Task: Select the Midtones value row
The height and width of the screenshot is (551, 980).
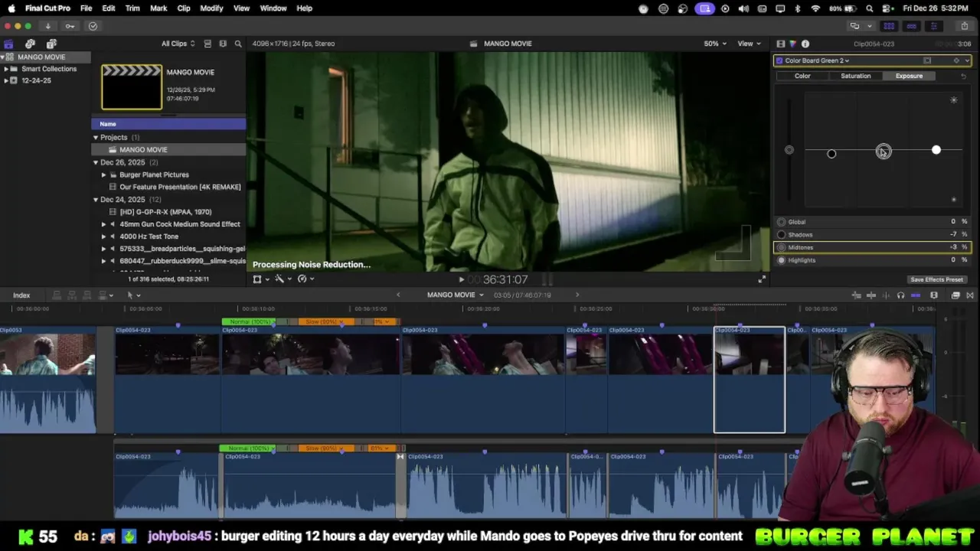Action: pos(872,247)
